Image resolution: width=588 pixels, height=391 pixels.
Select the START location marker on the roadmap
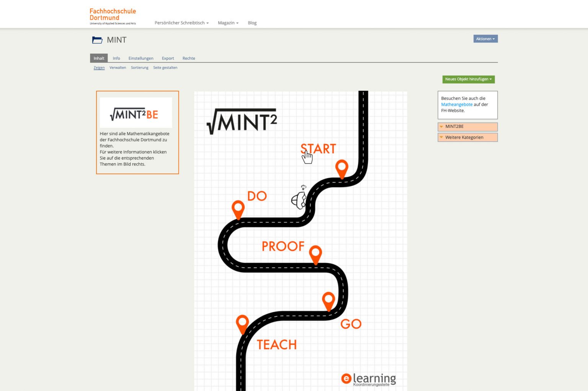click(x=341, y=169)
